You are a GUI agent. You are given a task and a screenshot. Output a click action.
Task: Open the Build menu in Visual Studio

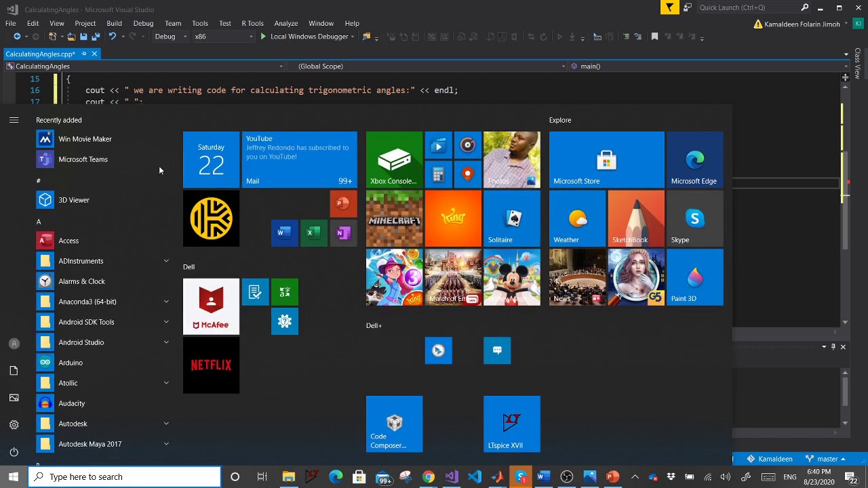coord(114,23)
